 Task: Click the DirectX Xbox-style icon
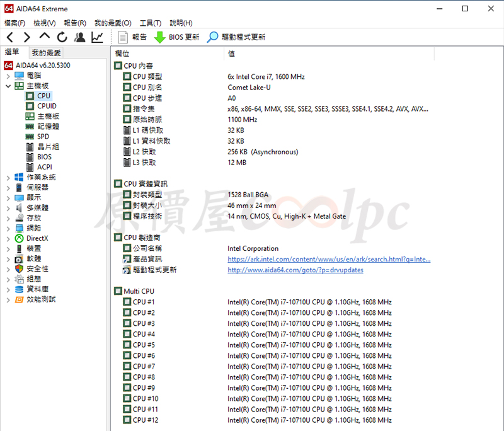point(20,238)
